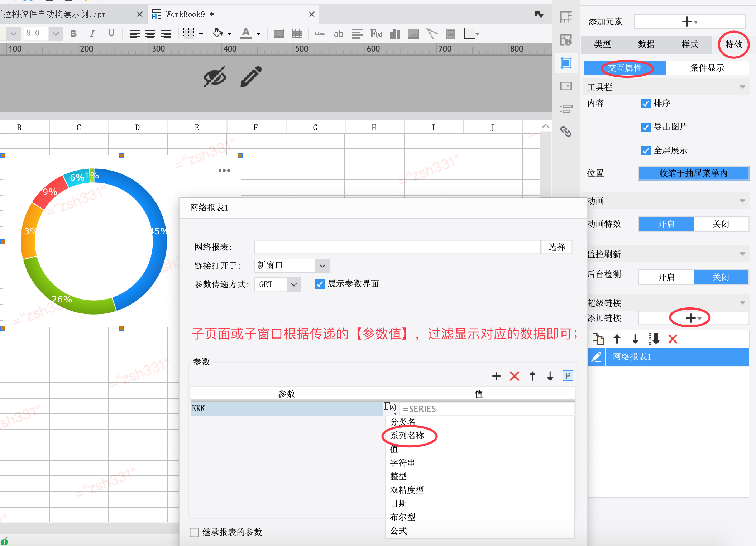
Task: Align text right in toolbar
Action: pos(166,34)
